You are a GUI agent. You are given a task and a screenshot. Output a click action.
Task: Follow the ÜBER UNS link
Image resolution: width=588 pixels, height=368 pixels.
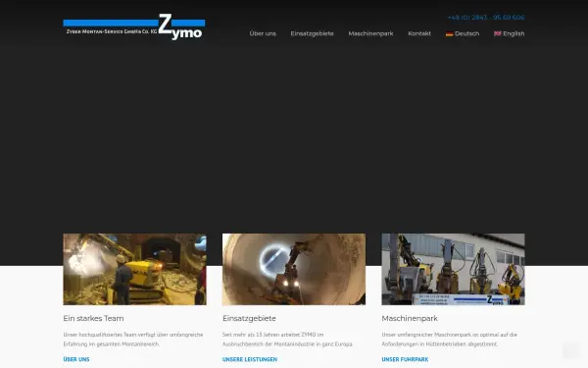click(76, 359)
